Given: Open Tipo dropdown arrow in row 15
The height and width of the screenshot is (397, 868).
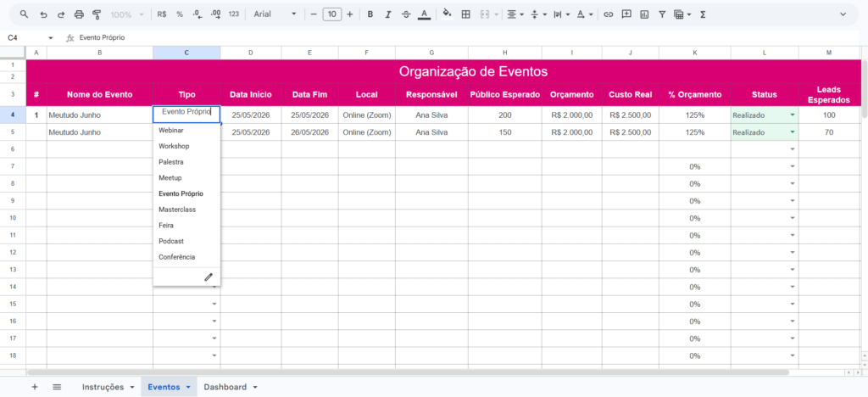Looking at the screenshot, I should (214, 304).
